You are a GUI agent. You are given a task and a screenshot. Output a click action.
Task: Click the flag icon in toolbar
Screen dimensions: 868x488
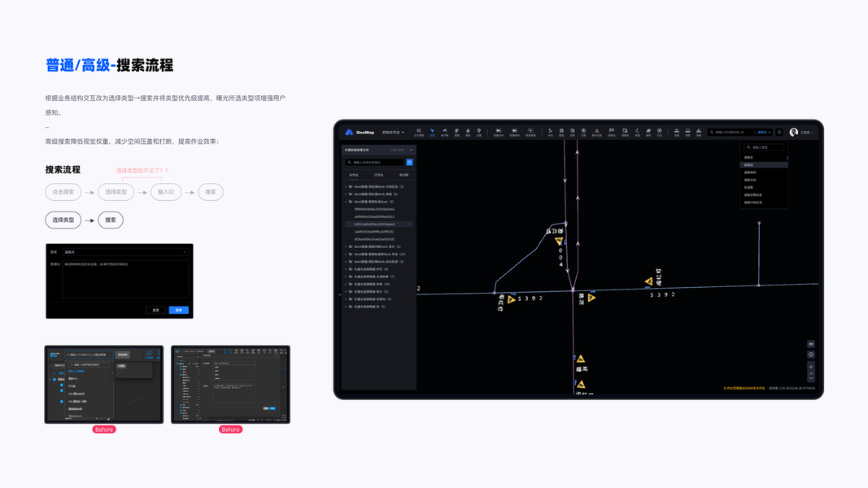pos(612,131)
